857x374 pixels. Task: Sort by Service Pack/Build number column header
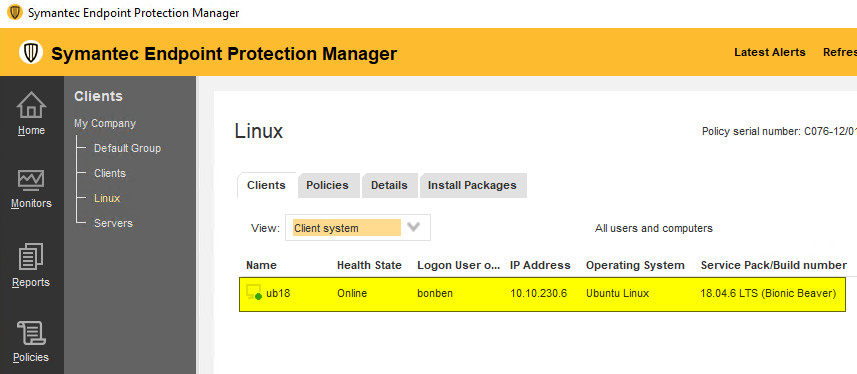[x=774, y=265]
